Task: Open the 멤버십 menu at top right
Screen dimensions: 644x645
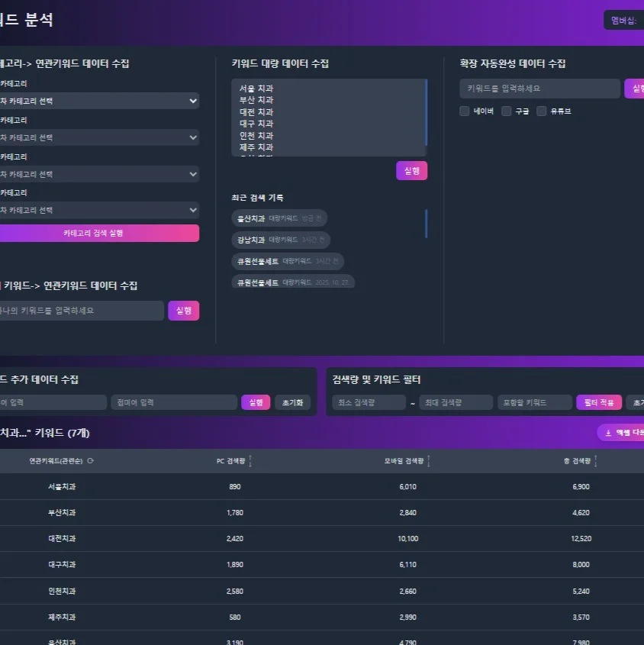Action: click(x=624, y=21)
